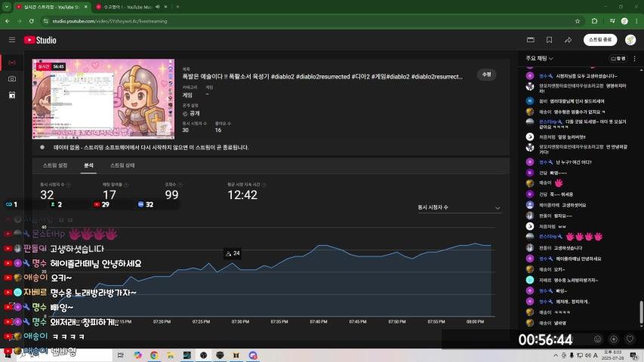Open Chrome from the Windows taskbar
The width and height of the screenshot is (644, 362).
pyautogui.click(x=154, y=355)
